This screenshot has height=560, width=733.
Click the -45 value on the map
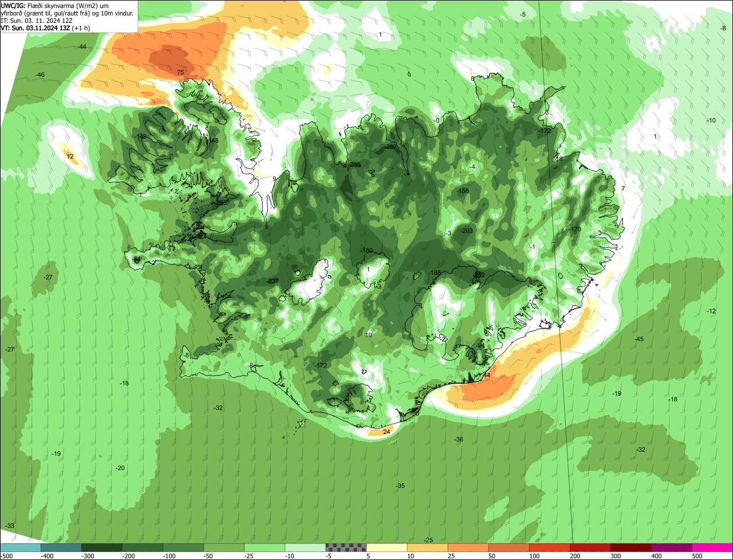click(x=639, y=339)
